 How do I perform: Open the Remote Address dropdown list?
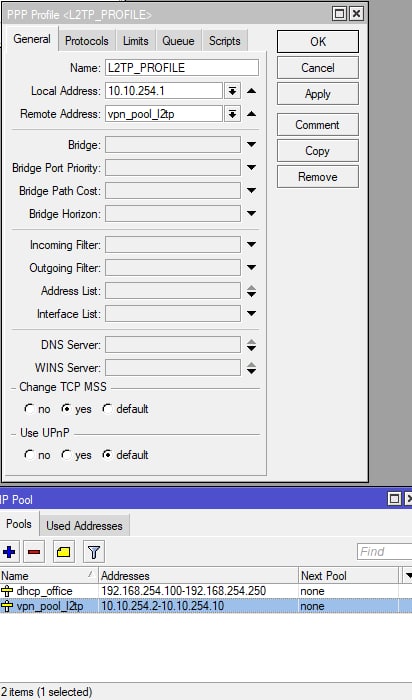(x=232, y=114)
